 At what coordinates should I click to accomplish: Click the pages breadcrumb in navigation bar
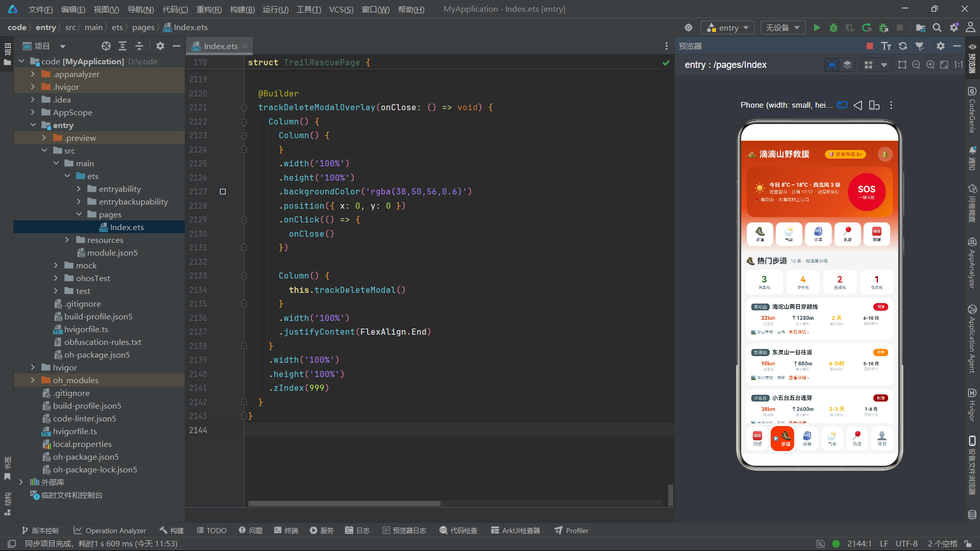(143, 28)
